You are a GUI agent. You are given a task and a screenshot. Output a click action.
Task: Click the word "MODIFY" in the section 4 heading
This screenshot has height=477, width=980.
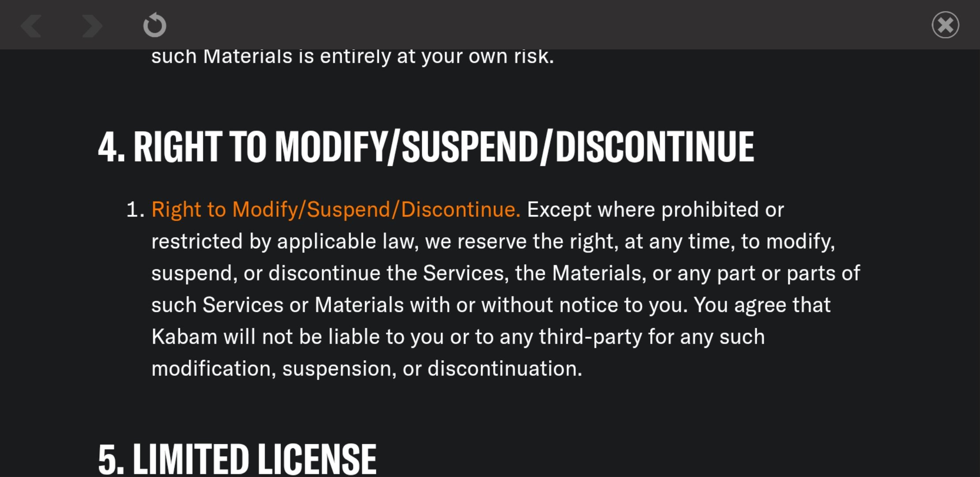(331, 147)
